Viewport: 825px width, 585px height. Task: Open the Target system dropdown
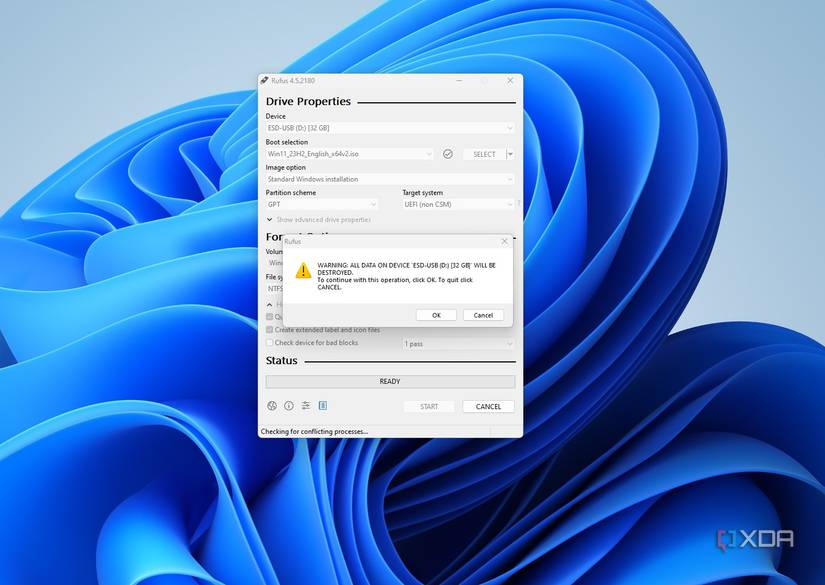coord(458,205)
